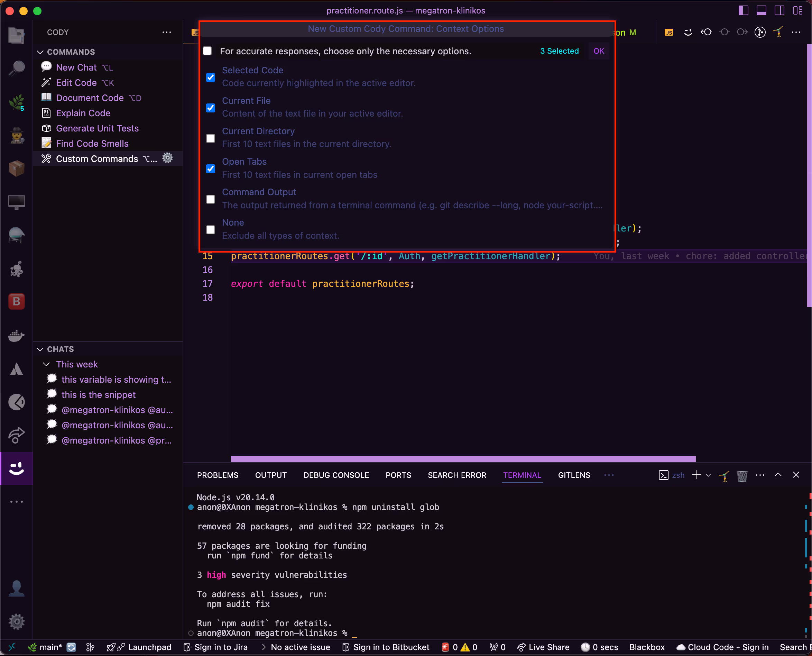
Task: Toggle the select-all context options checkbox
Action: click(207, 51)
